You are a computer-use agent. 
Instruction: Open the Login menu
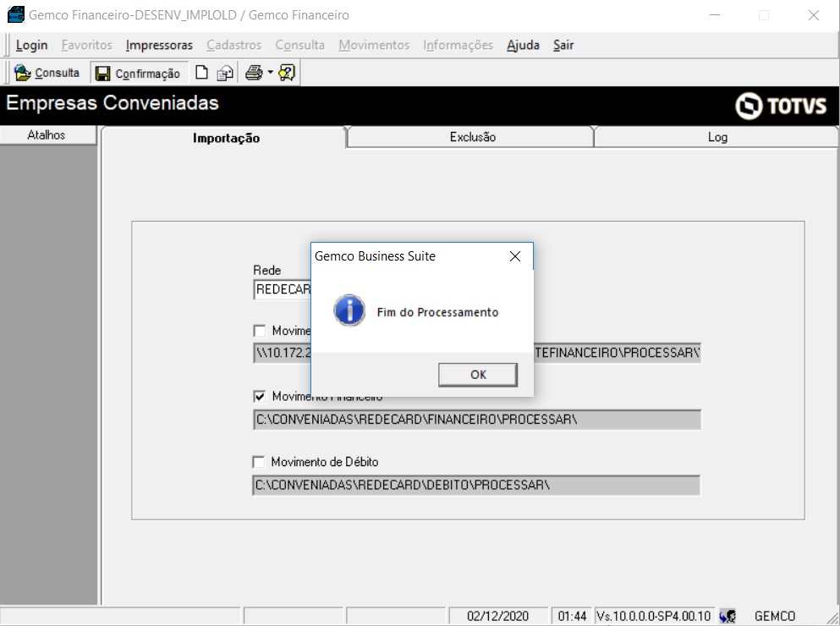[31, 45]
